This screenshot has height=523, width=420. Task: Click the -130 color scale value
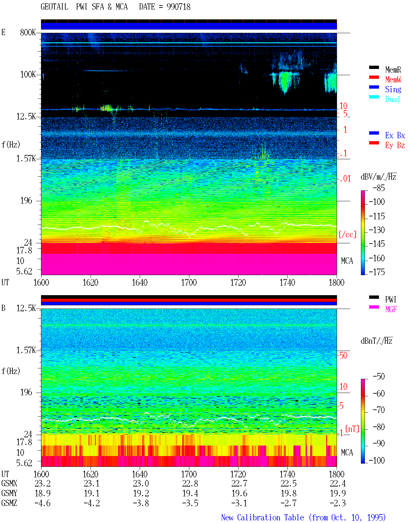coord(377,230)
